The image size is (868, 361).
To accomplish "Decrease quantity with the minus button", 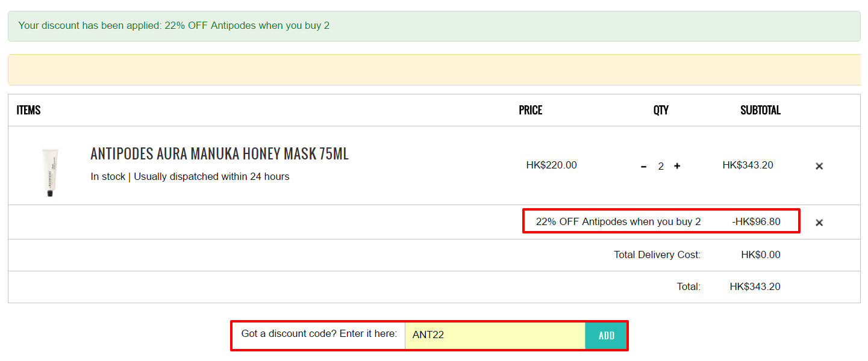I will (x=644, y=167).
